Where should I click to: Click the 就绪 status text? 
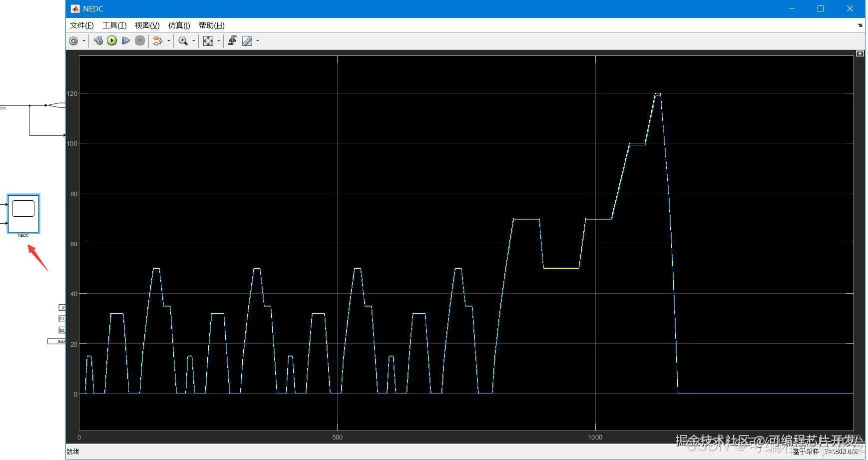tap(73, 452)
